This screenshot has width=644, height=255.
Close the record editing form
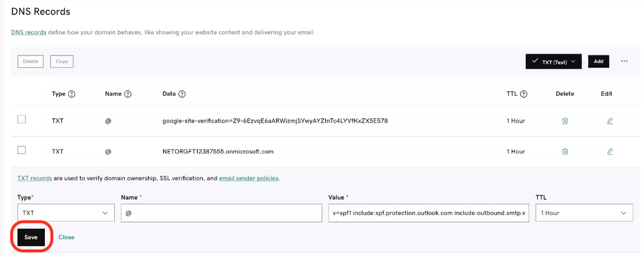[x=66, y=237]
